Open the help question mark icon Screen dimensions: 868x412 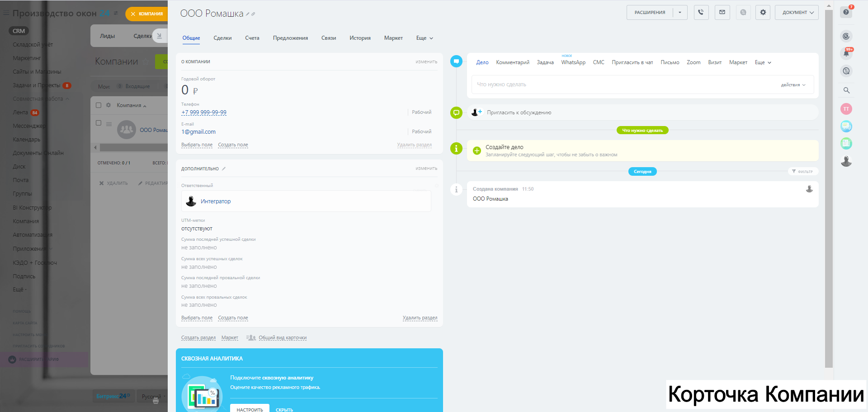click(x=846, y=12)
